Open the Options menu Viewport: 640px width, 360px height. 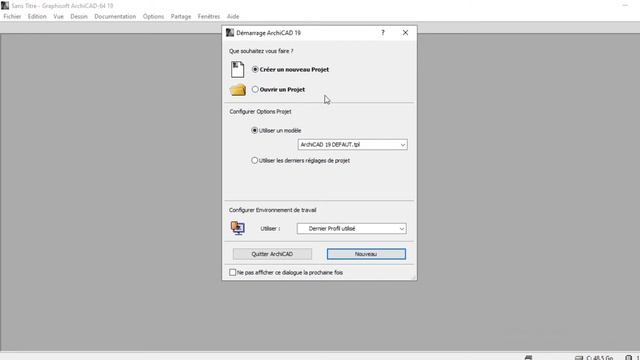coord(153,17)
